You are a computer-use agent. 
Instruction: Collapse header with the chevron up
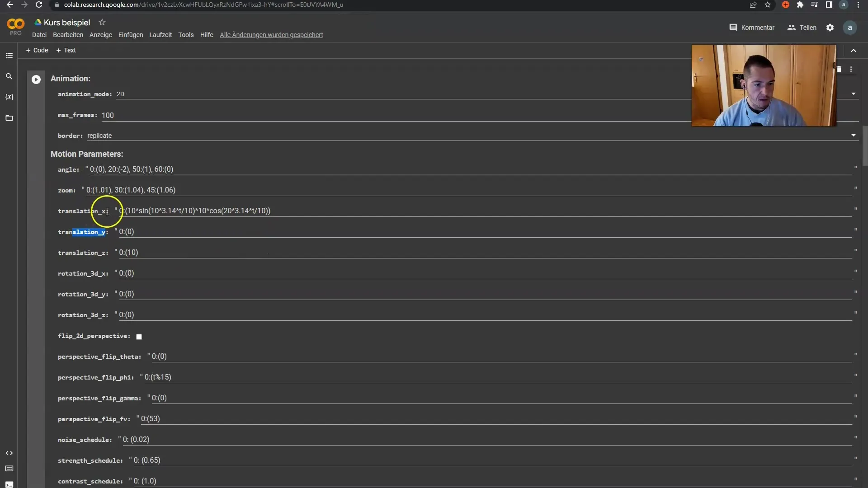(854, 51)
